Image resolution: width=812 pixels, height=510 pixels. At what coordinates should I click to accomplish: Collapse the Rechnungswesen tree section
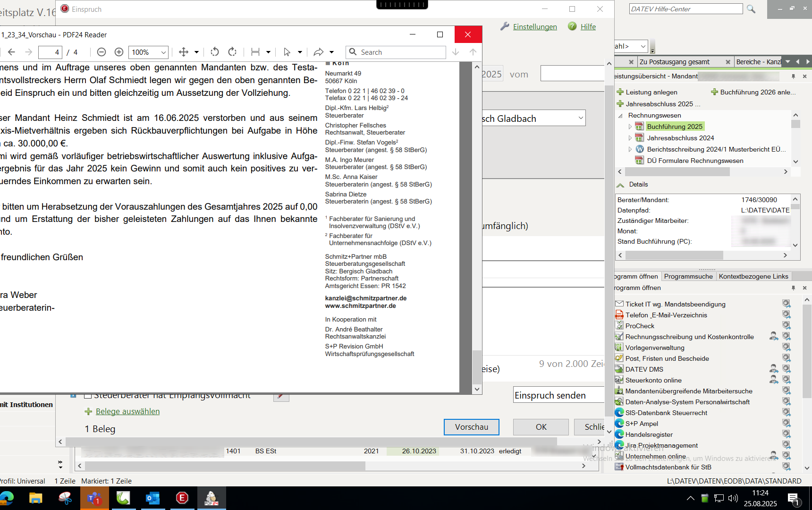tap(620, 115)
